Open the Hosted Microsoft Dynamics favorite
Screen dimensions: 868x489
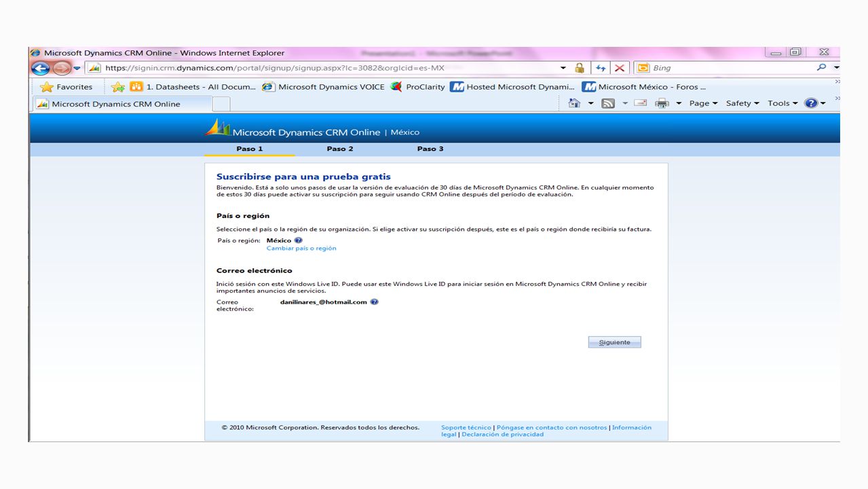point(512,87)
